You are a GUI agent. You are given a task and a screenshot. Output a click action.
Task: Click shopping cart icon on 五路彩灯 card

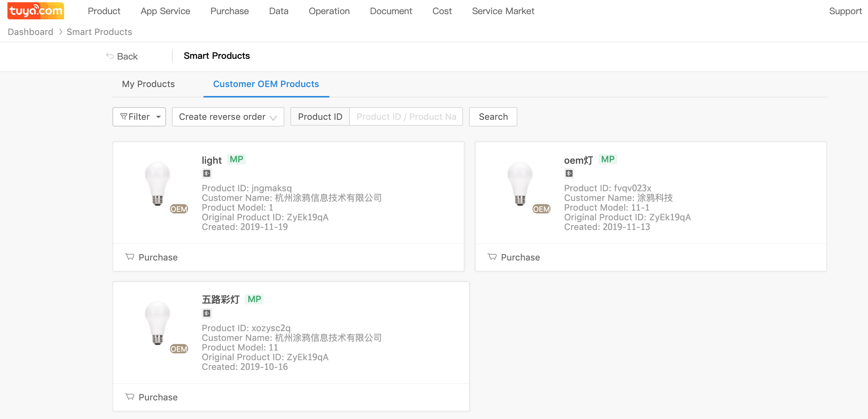pyautogui.click(x=130, y=397)
